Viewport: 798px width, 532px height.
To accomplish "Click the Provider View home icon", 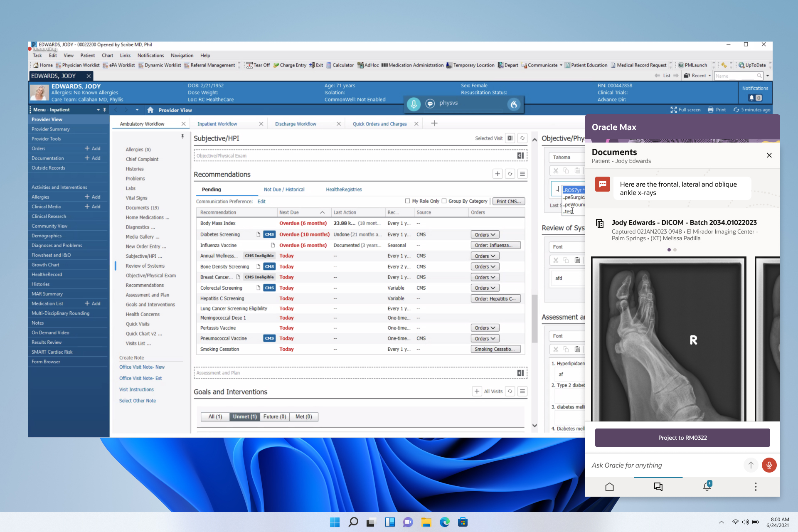I will click(150, 110).
